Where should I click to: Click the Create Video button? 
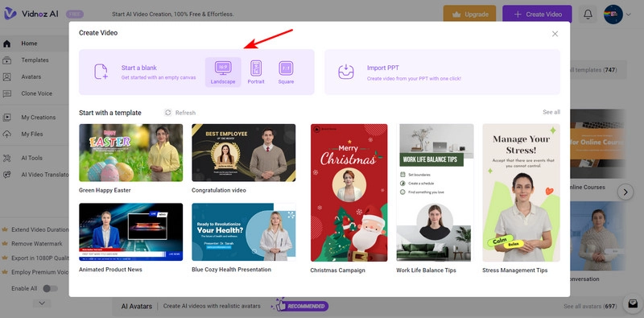click(537, 14)
